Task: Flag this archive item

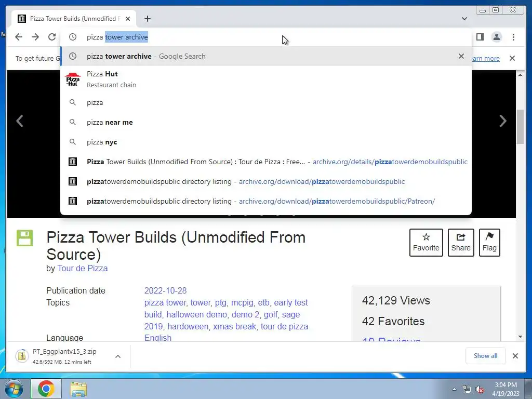Action: 489,243
